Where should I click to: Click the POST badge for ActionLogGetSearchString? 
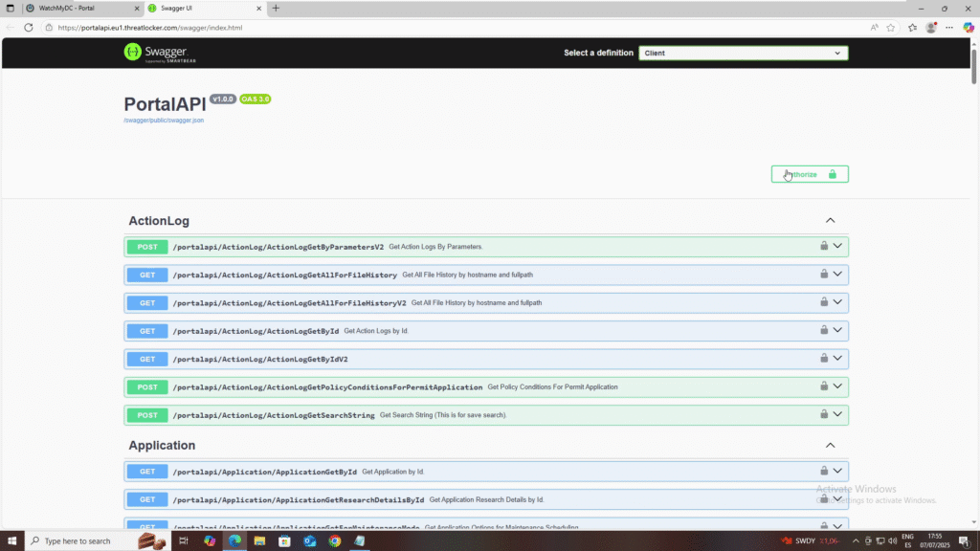[x=147, y=415]
